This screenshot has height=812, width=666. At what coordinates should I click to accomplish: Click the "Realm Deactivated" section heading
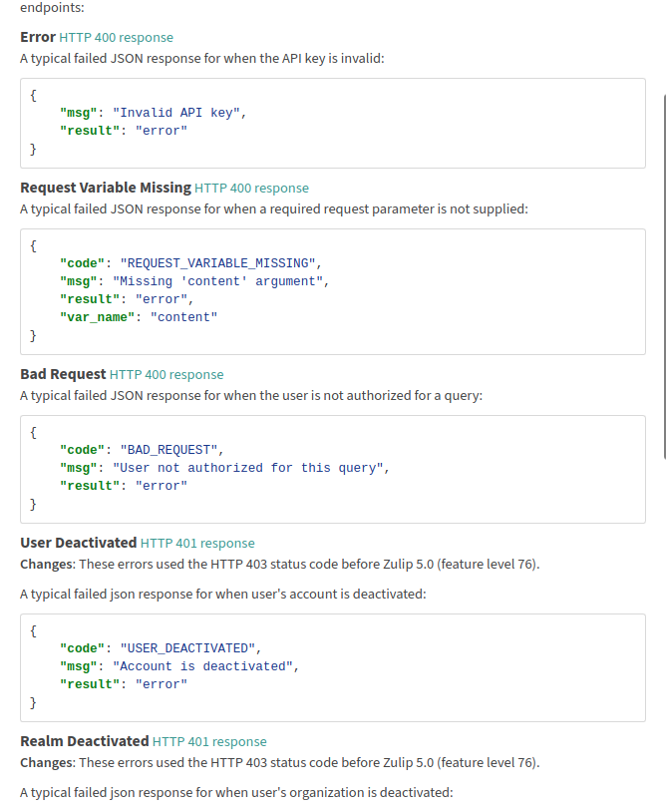coord(85,741)
